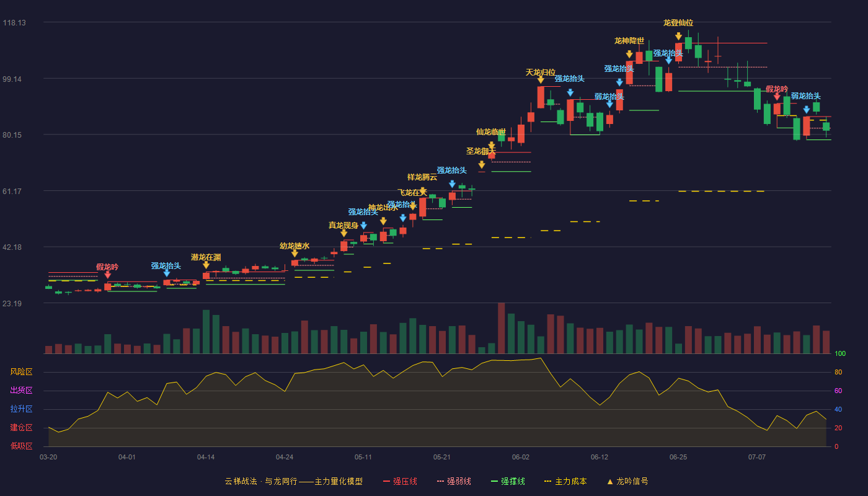868x496 pixels.
Task: Click the magenta 60 indicator axis label
Action: click(x=838, y=391)
